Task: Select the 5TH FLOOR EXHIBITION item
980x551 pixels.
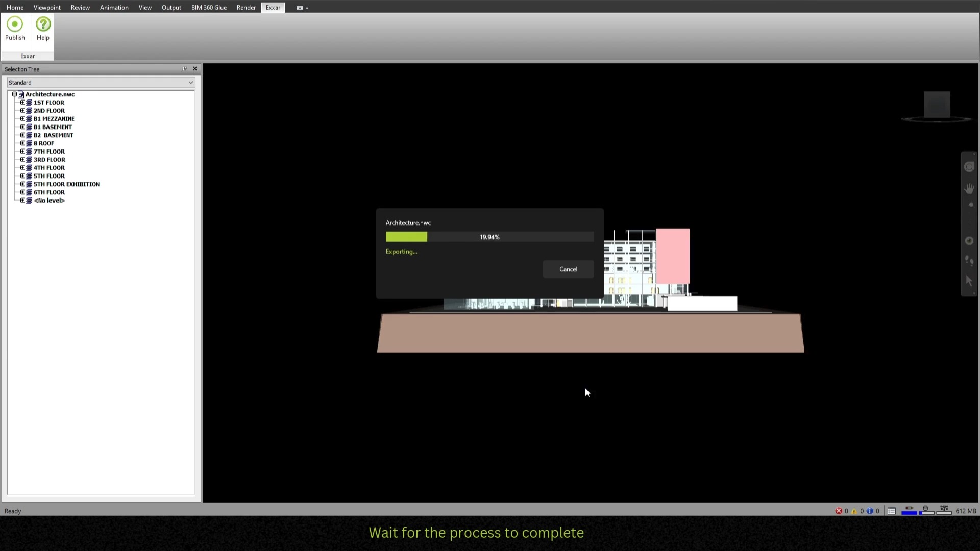Action: click(66, 184)
